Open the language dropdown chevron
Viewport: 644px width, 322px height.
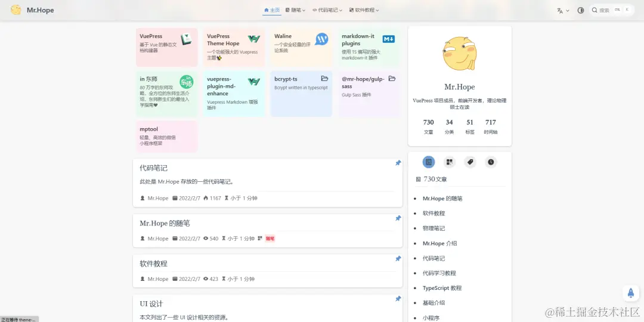point(568,11)
